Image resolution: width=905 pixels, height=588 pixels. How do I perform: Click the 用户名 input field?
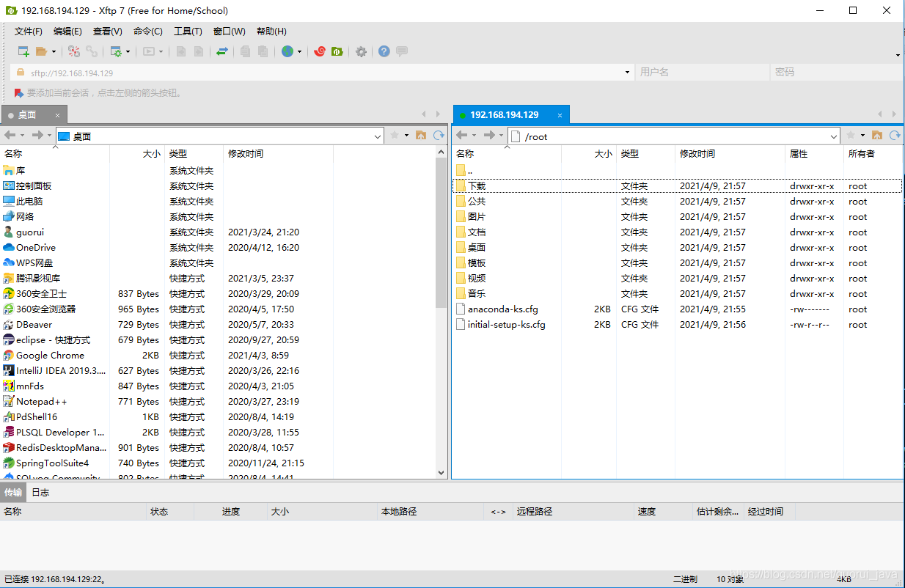[703, 72]
